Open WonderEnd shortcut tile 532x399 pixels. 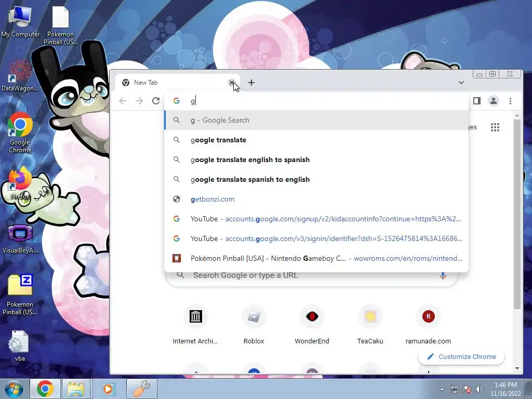coord(312,325)
